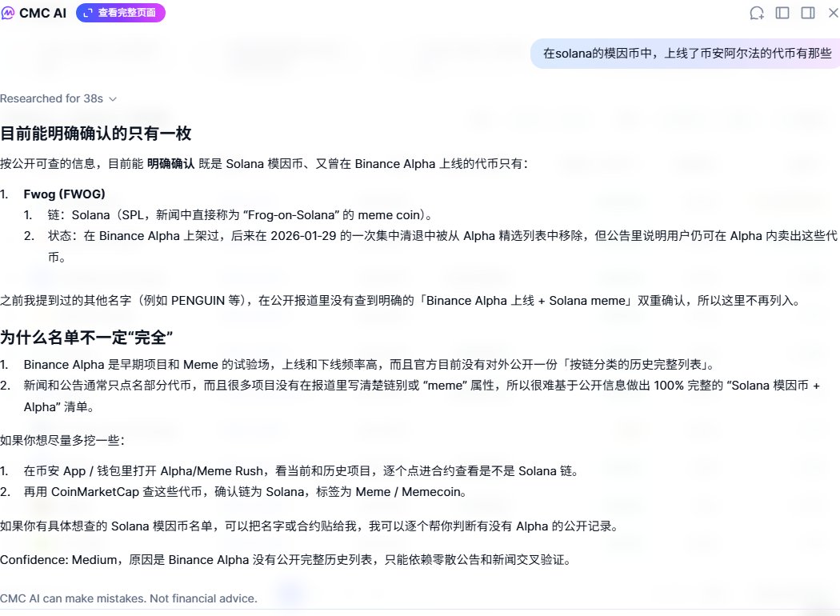
Task: Click the item starting 'Binance Alpha 是早期项目'
Action: (369, 365)
